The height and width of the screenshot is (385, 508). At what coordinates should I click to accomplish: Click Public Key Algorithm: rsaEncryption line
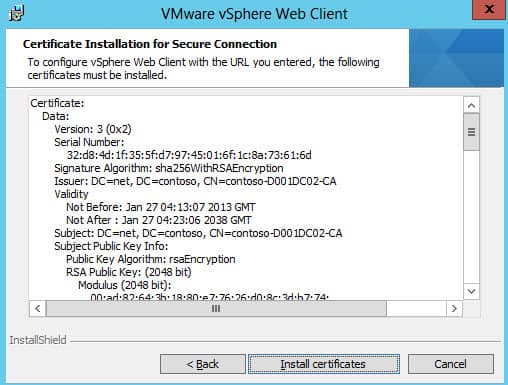[151, 259]
